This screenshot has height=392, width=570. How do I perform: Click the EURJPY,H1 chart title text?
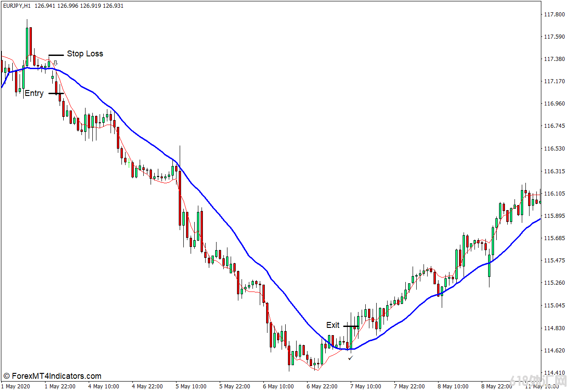[x=16, y=6]
